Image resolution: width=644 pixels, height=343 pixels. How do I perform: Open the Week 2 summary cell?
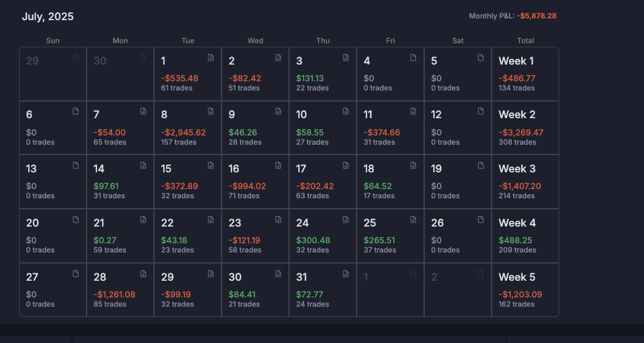click(x=525, y=127)
